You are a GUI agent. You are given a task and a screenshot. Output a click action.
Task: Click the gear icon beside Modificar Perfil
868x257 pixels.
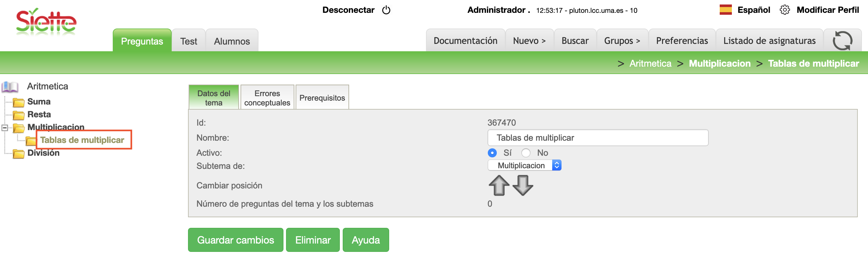(784, 10)
